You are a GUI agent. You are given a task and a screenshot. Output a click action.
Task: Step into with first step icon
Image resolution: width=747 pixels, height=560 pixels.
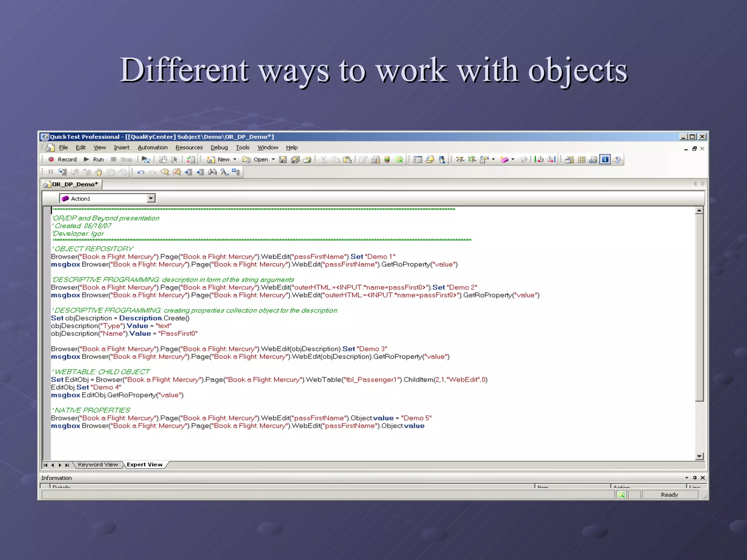(x=63, y=172)
